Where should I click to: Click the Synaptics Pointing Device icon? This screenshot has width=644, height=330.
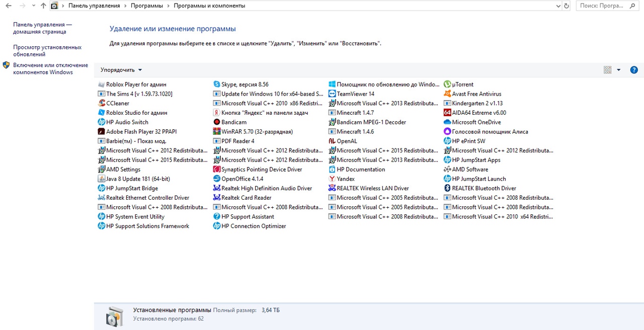point(217,170)
